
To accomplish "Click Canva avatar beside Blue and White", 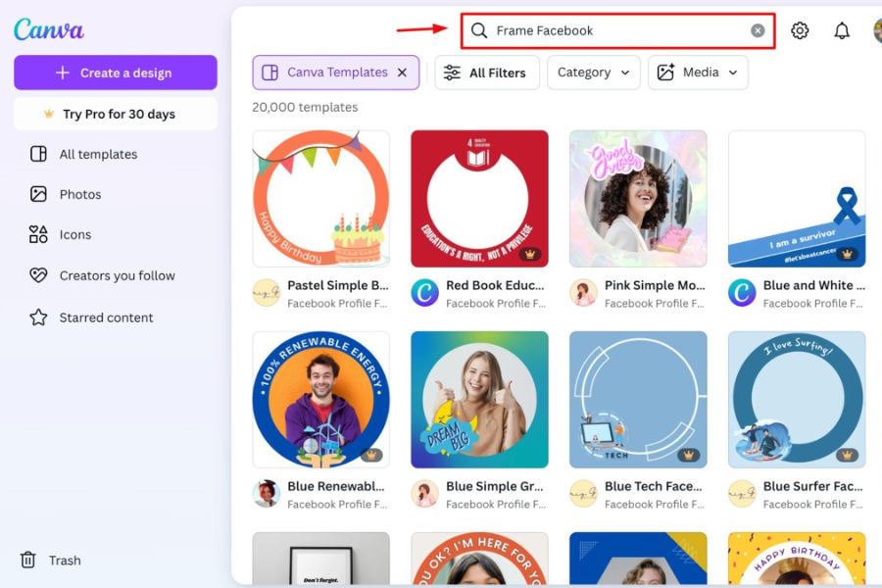I will coord(742,293).
